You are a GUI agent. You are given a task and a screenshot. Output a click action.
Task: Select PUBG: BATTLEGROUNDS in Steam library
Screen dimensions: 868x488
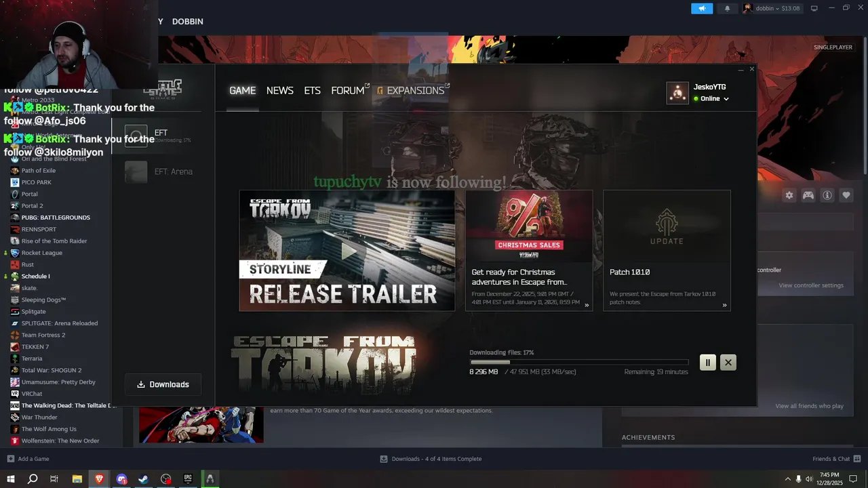tap(56, 218)
